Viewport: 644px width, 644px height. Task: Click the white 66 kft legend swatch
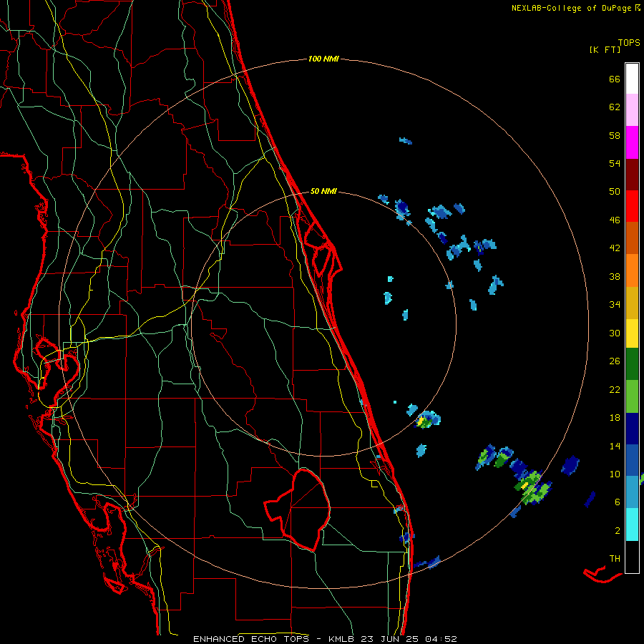click(x=632, y=79)
